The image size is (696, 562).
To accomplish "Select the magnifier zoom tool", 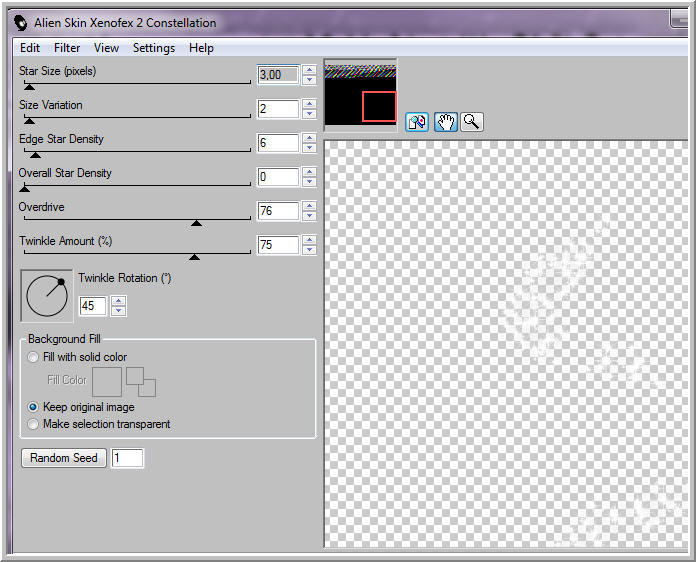I will [472, 122].
